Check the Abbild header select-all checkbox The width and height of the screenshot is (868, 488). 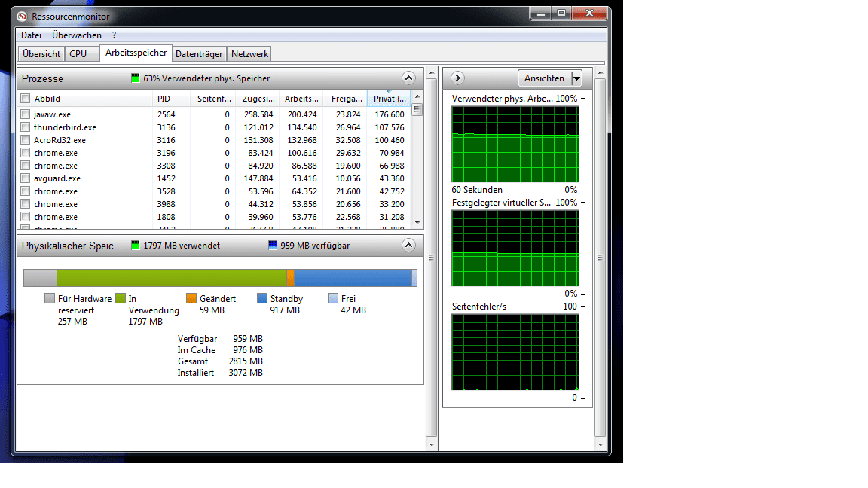tap(25, 99)
